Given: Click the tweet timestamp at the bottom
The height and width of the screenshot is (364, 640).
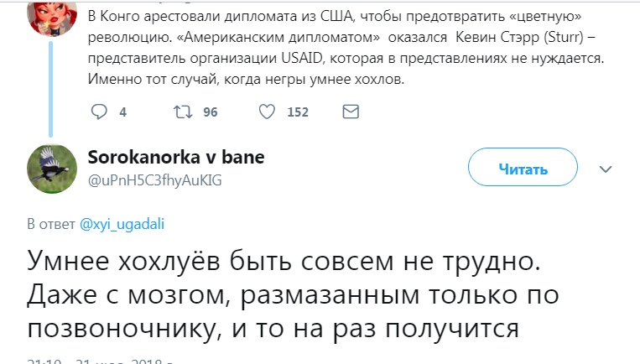Looking at the screenshot, I should pos(101,361).
